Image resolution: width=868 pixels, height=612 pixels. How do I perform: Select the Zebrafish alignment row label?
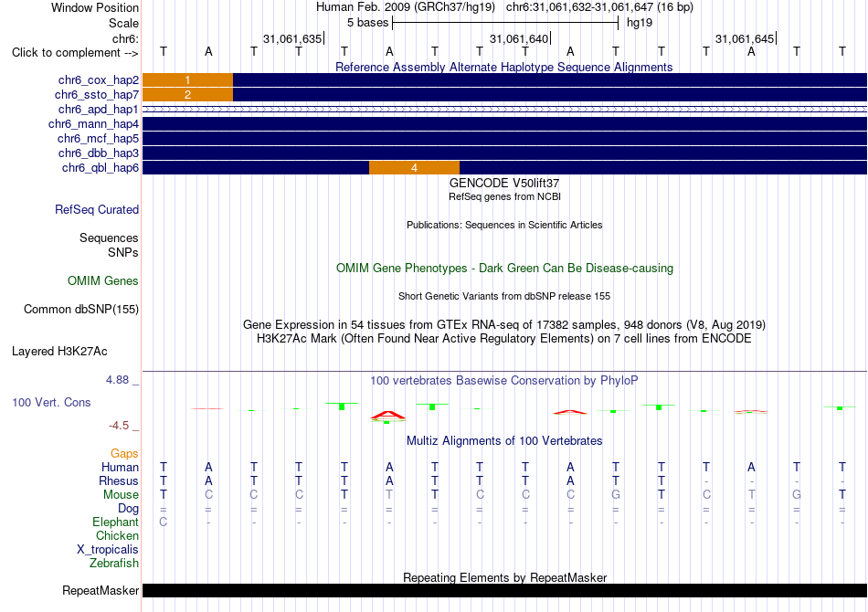click(x=114, y=563)
